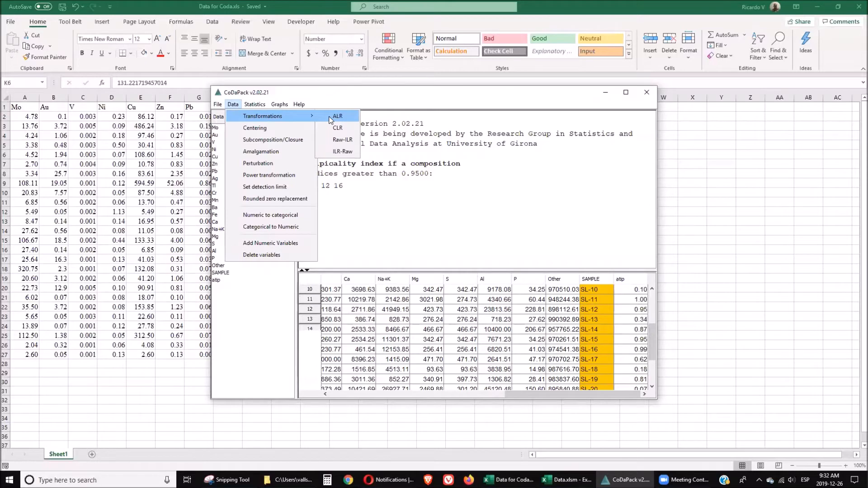Choose Raw-ILR in Transformations submenu

[x=342, y=140]
